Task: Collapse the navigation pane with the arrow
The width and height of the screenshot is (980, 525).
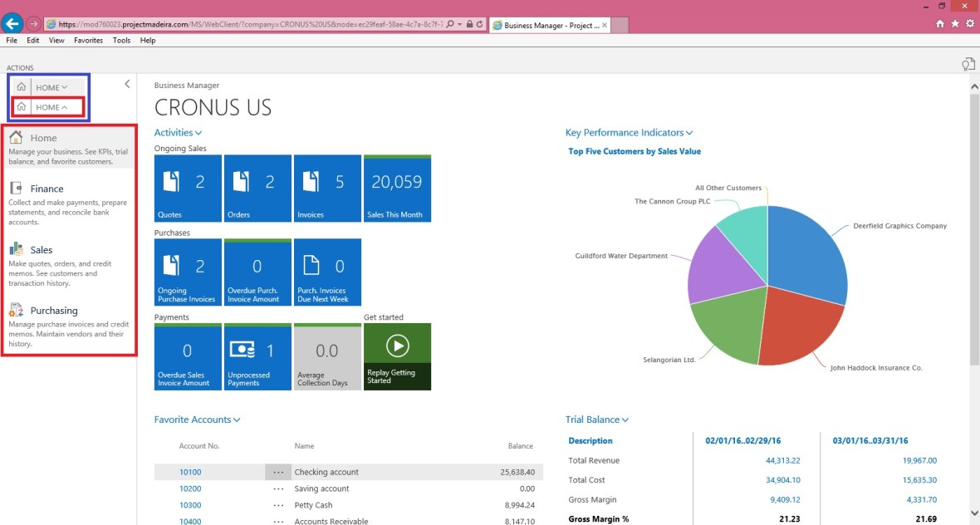Action: pos(127,84)
